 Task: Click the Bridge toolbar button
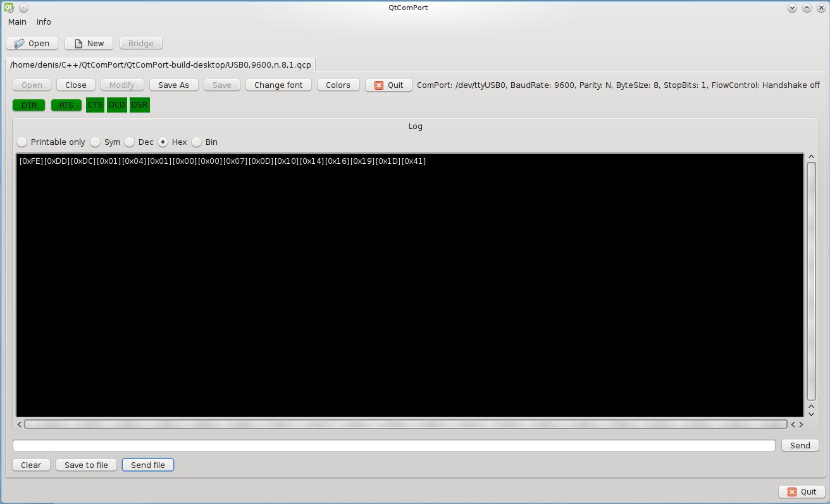click(140, 43)
